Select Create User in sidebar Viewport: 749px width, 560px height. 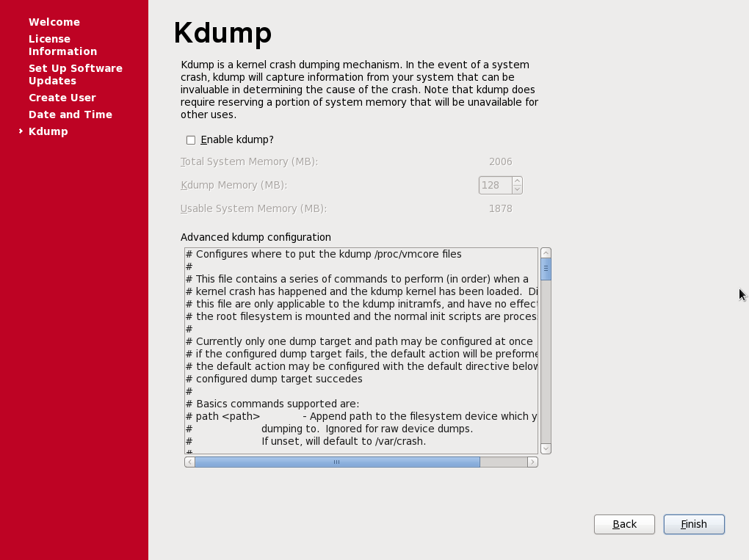(62, 98)
